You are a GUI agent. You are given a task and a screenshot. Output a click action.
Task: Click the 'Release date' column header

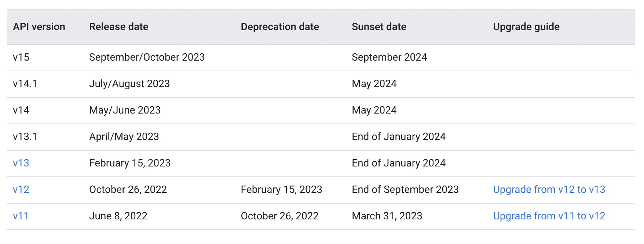tap(118, 27)
